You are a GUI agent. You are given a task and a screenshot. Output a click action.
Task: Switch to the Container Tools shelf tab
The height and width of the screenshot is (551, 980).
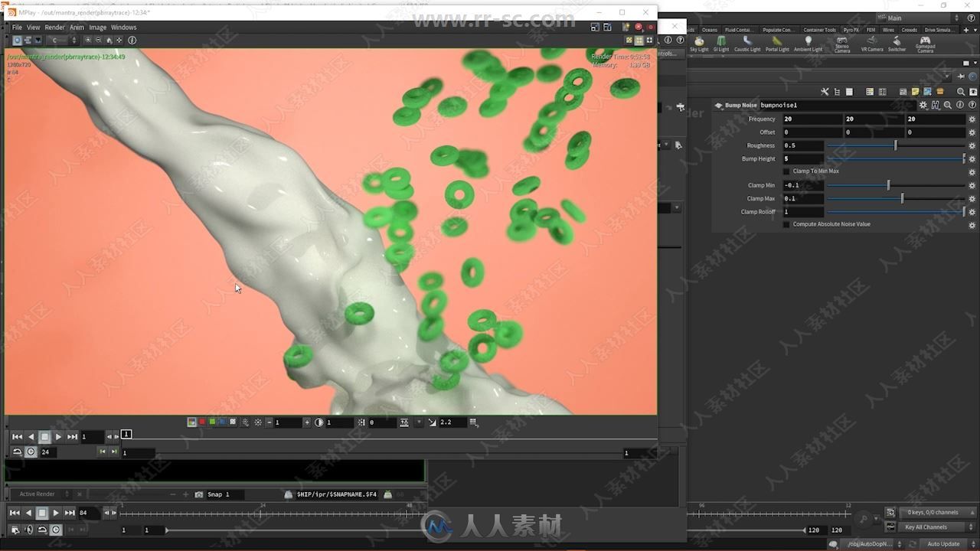pos(819,30)
